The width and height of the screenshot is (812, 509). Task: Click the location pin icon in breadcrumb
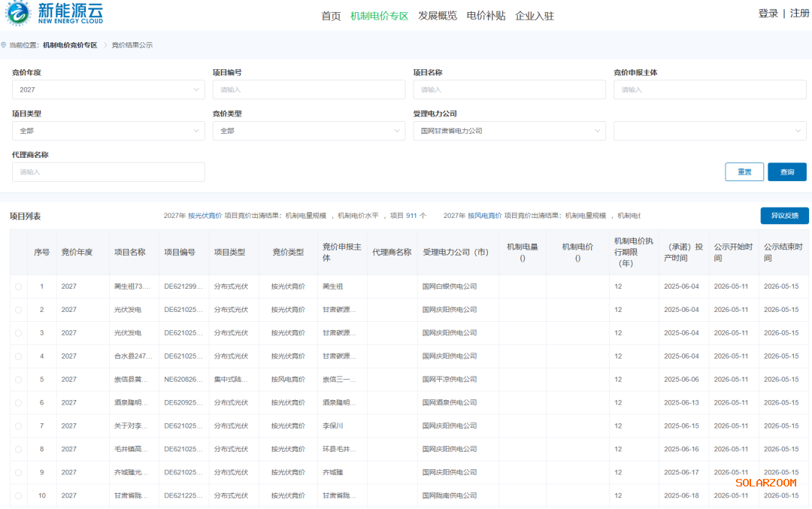tap(4, 45)
